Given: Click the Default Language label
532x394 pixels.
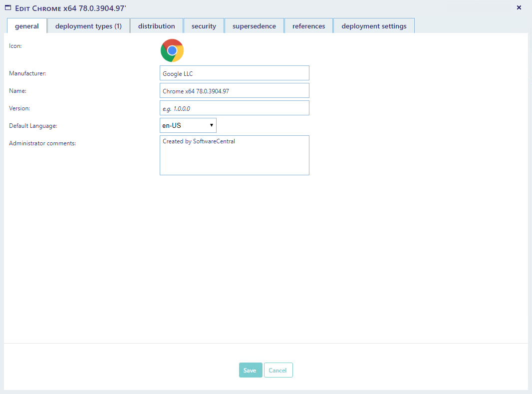Looking at the screenshot, I should coord(33,126).
